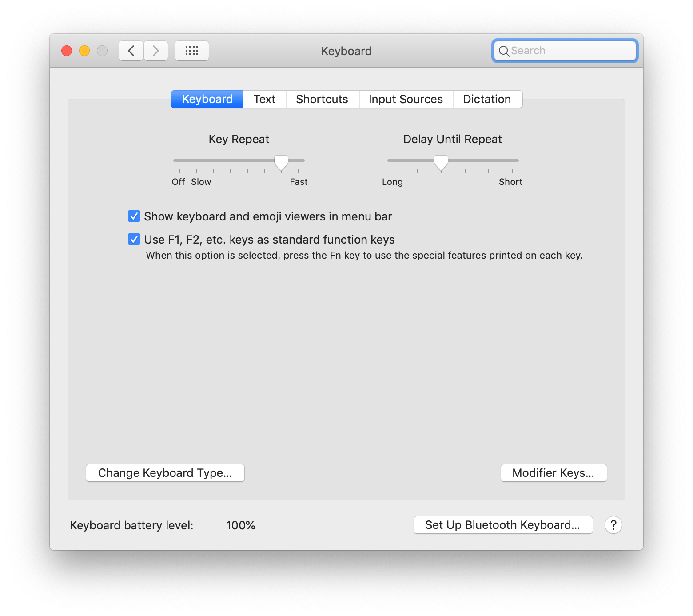Click the forward navigation arrow
This screenshot has width=693, height=616.
pos(156,51)
